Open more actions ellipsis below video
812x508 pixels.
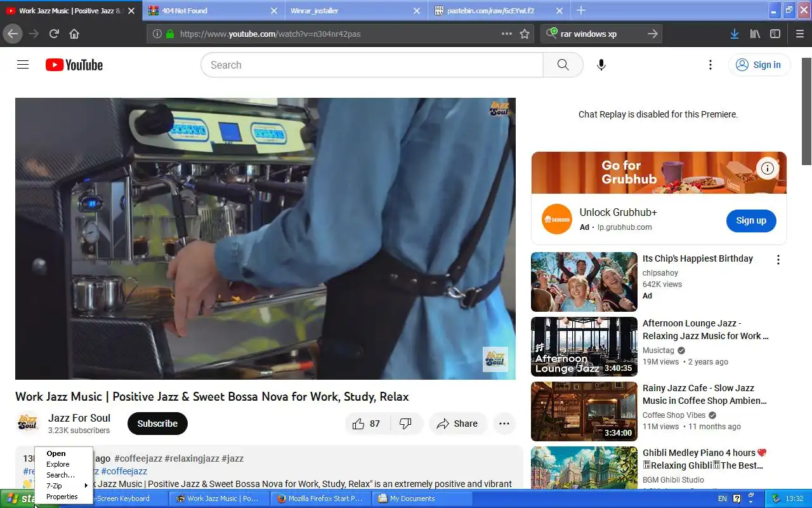pyautogui.click(x=504, y=424)
